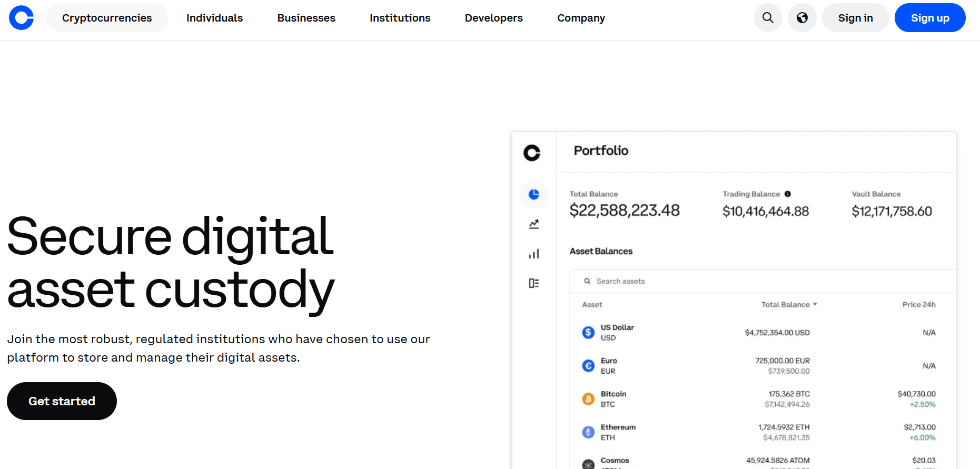Select the pie chart portfolio sidebar icon

coord(534,194)
